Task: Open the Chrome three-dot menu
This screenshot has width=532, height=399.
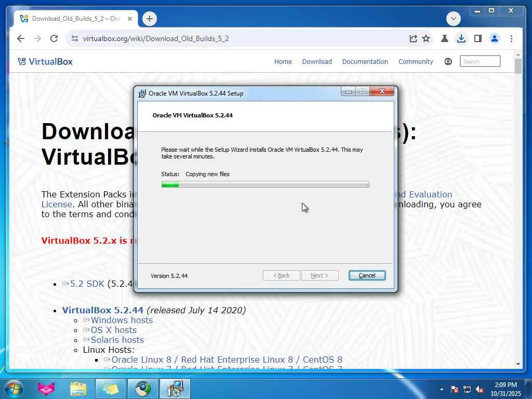Action: click(x=511, y=38)
